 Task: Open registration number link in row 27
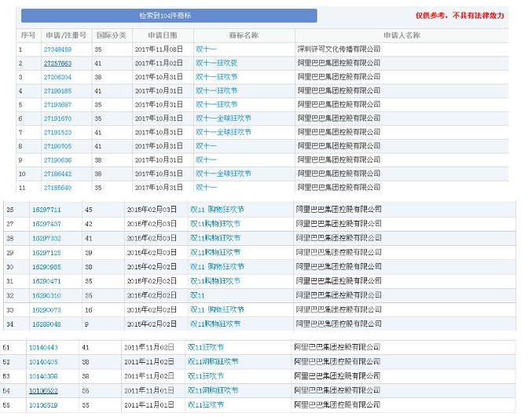pos(46,224)
